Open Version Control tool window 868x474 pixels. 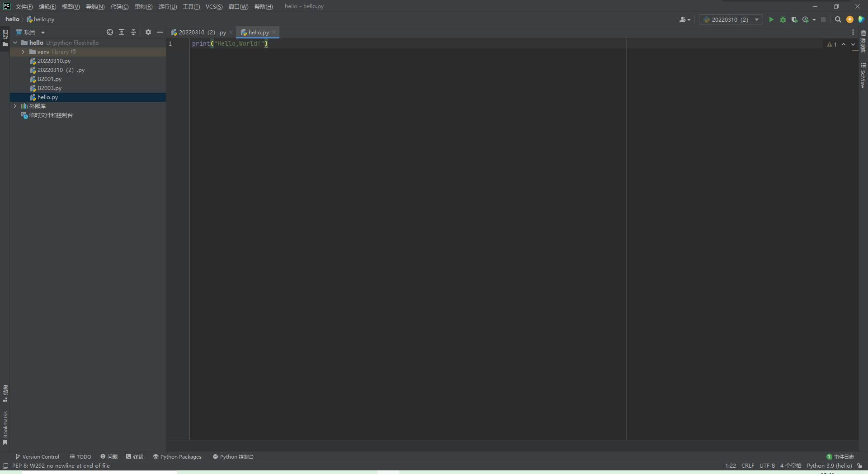click(37, 457)
